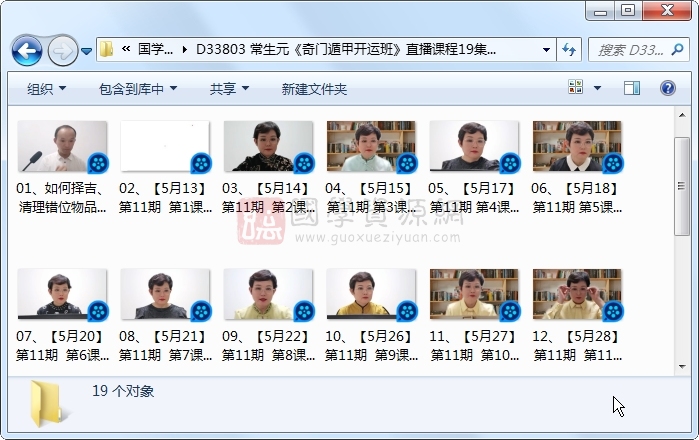
Task: Refresh the current folder view
Action: click(569, 49)
